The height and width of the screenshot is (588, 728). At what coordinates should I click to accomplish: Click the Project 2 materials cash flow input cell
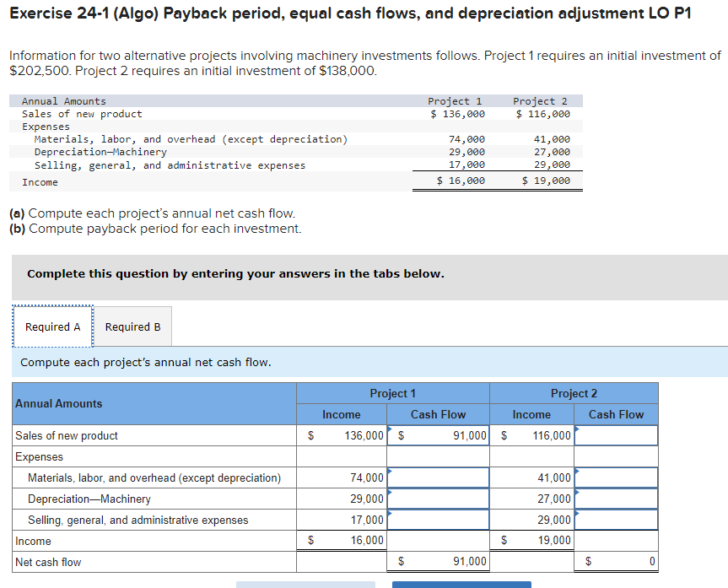(x=616, y=477)
